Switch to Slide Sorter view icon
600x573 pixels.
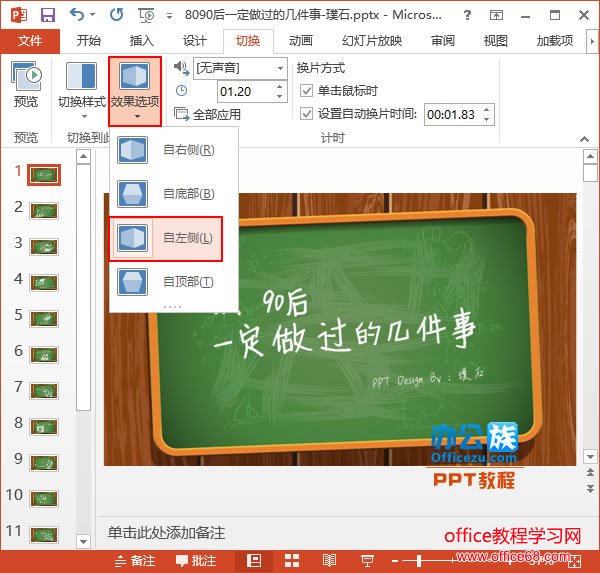(x=292, y=561)
